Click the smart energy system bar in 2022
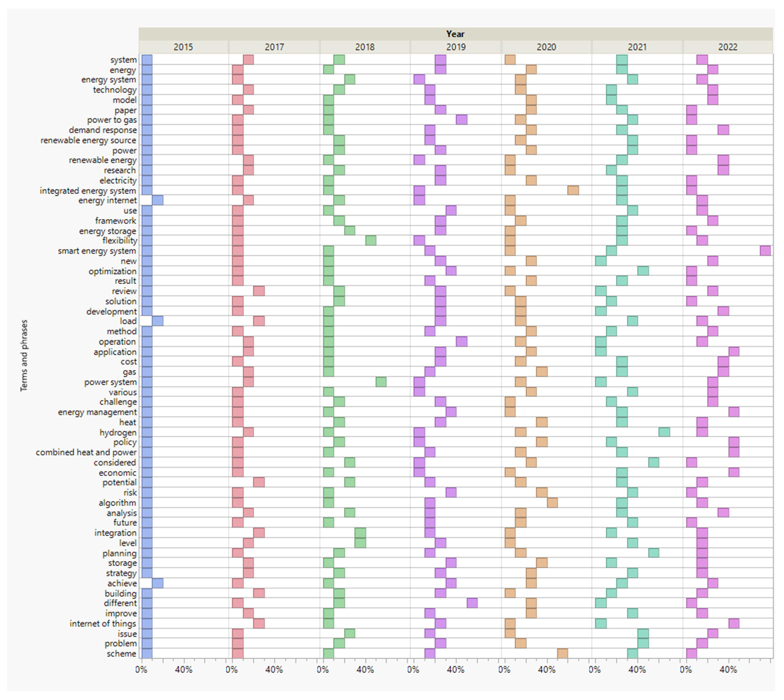 765,251
